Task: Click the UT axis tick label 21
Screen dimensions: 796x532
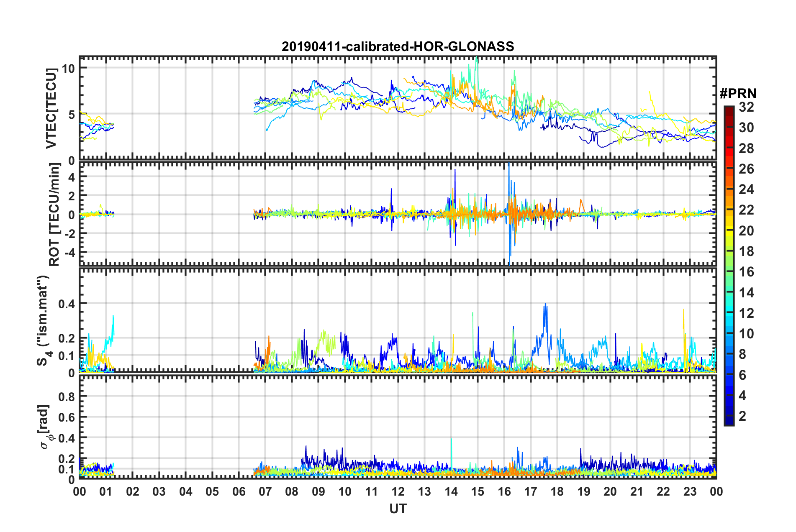Action: [x=637, y=491]
